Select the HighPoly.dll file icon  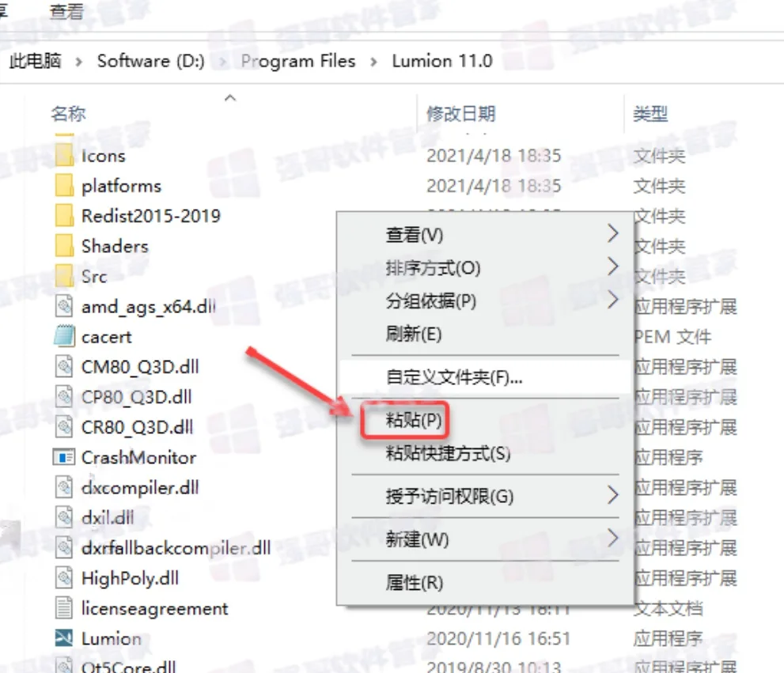pyautogui.click(x=64, y=577)
